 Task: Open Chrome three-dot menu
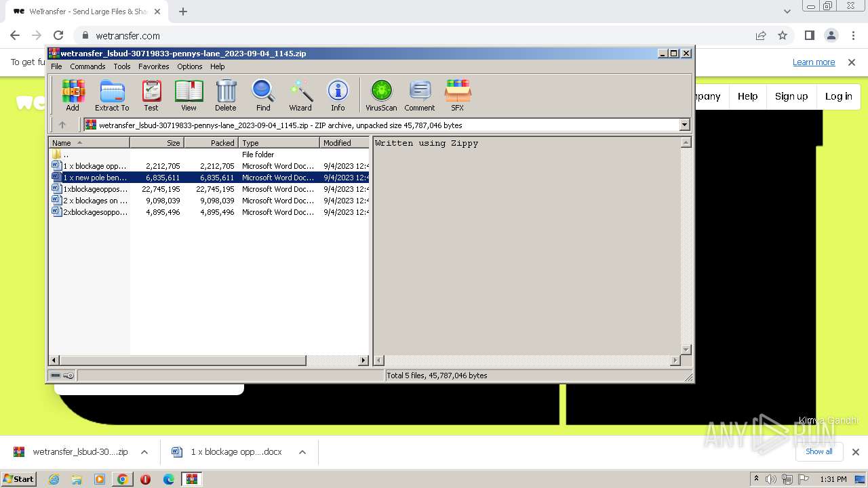[x=853, y=36]
